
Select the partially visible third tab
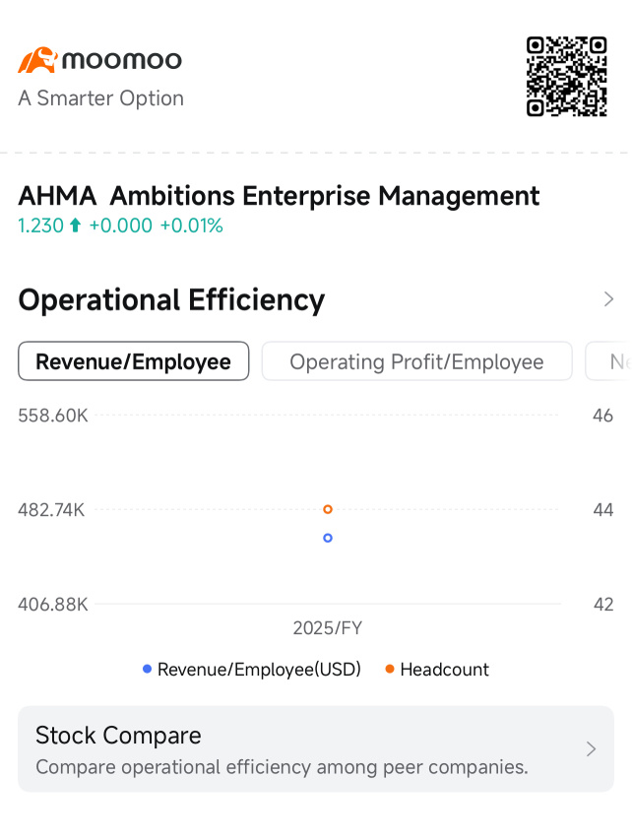tap(609, 361)
